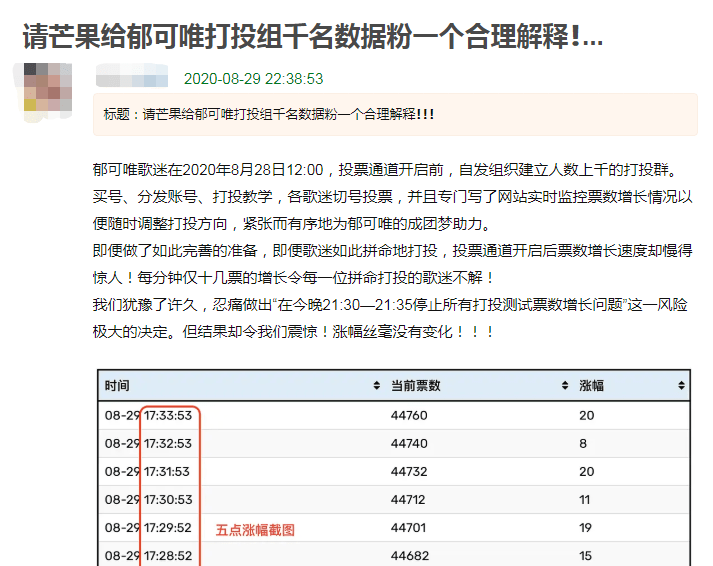This screenshot has width=713, height=566.
Task: Click the highlighted 标题 summary box
Action: pos(394,114)
